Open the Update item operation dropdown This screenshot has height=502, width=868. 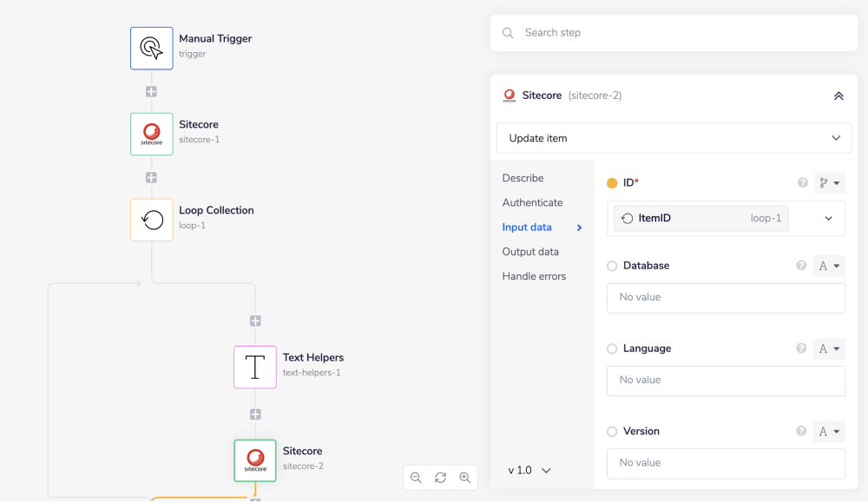click(674, 138)
